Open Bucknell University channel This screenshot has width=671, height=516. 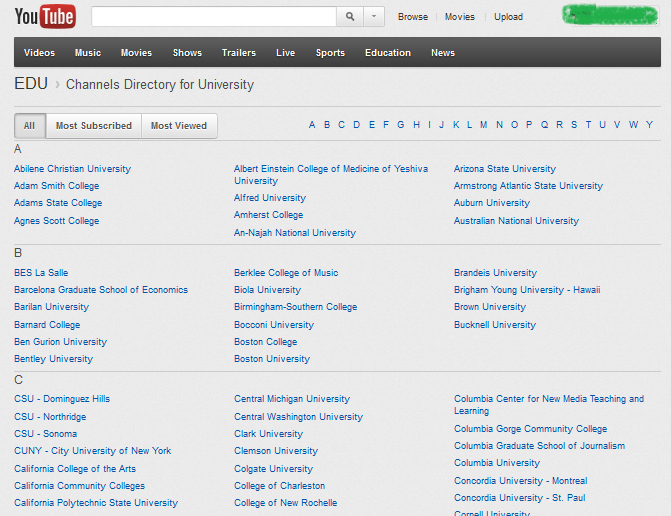495,325
